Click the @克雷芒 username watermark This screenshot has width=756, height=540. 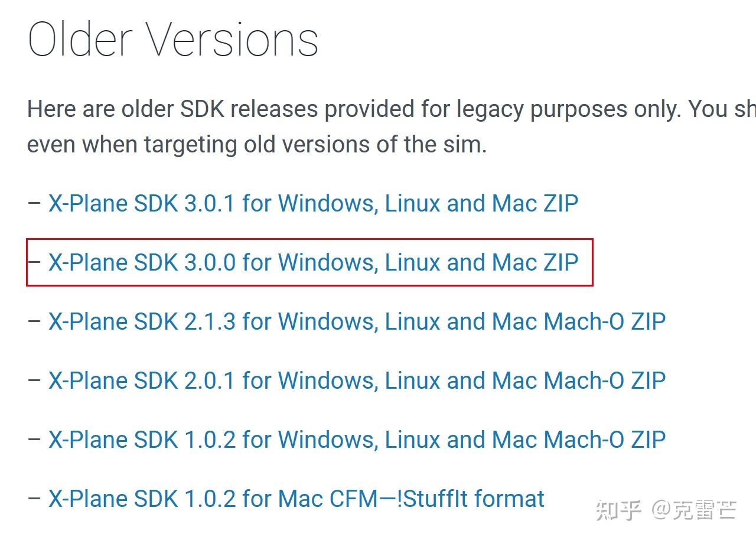point(694,510)
